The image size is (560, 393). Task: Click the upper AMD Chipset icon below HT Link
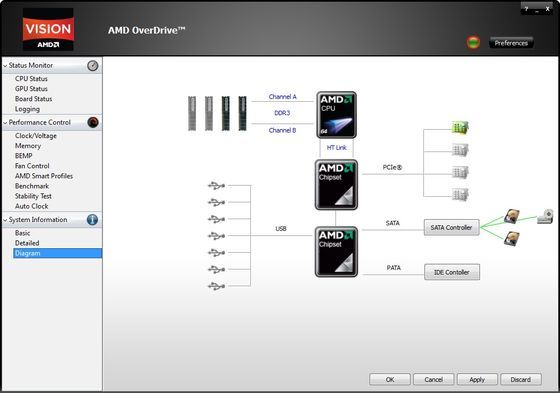(336, 184)
